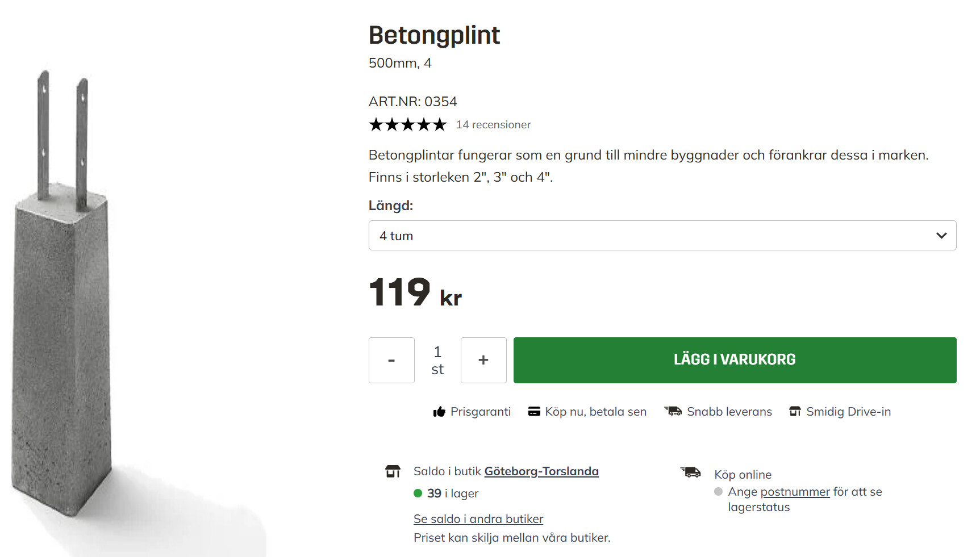Click the store icon beside Saldo i butik

(393, 471)
